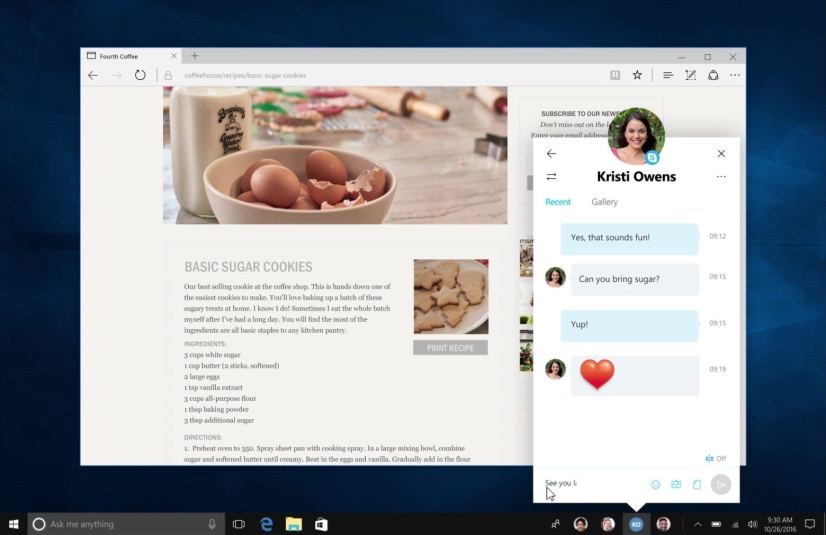Open the People icon on taskbar
This screenshot has height=535, width=826.
555,524
